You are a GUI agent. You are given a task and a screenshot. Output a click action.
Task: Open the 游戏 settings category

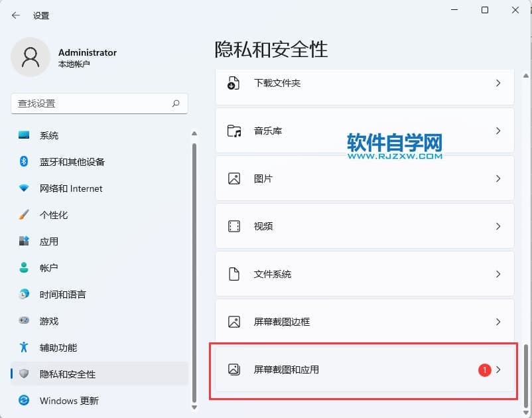pos(49,321)
